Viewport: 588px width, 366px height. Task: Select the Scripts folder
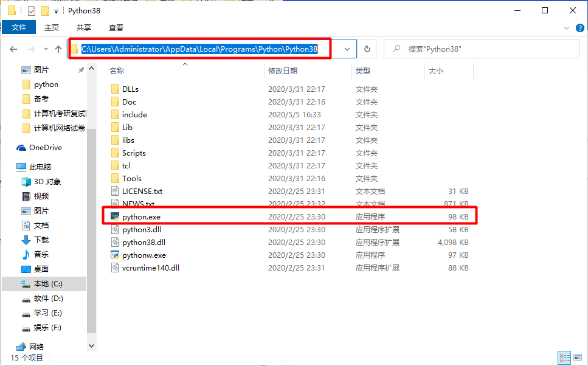pos(134,153)
